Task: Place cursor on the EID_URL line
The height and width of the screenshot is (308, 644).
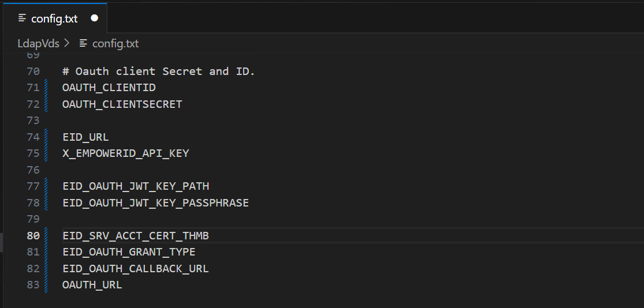Action: click(x=85, y=137)
